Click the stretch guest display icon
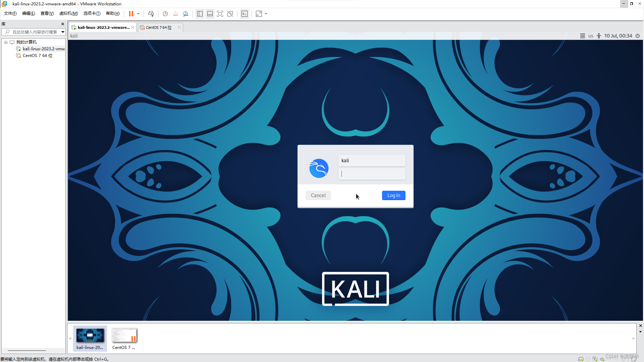 tap(259, 14)
